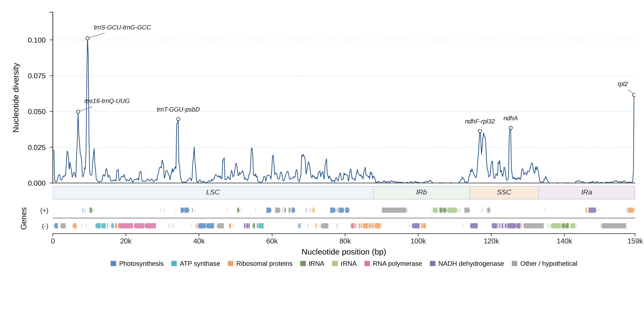The image size is (644, 313).
Task: Click the trnS-GCU-trnG-GCC annotation label
Action: (x=122, y=28)
